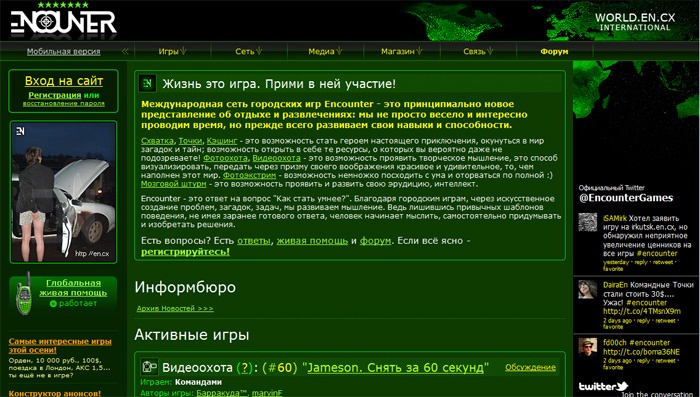The width and height of the screenshot is (700, 397).
Task: Open the Обсуждение discussion link
Action: coord(530,367)
